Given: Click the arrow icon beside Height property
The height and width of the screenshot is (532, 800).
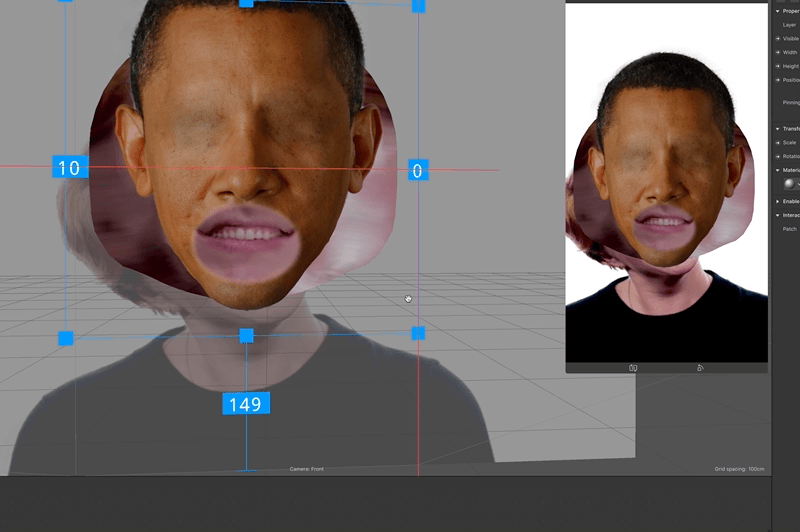Looking at the screenshot, I should pyautogui.click(x=778, y=66).
